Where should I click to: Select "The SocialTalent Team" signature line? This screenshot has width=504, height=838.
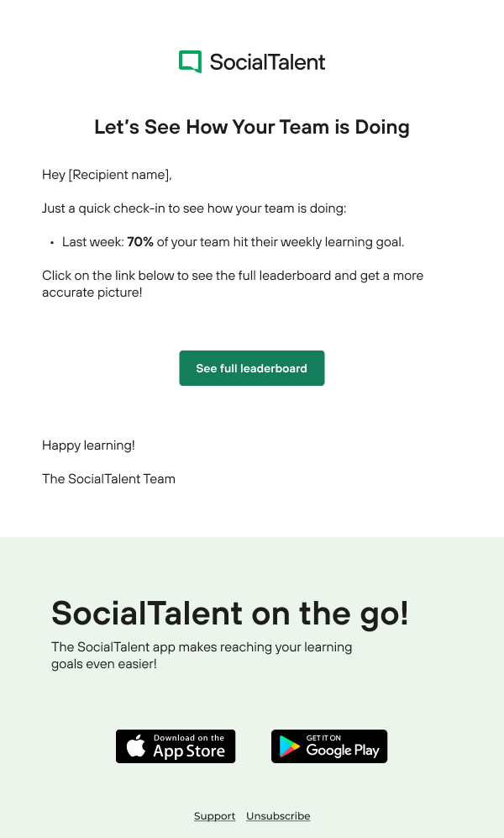(x=108, y=479)
